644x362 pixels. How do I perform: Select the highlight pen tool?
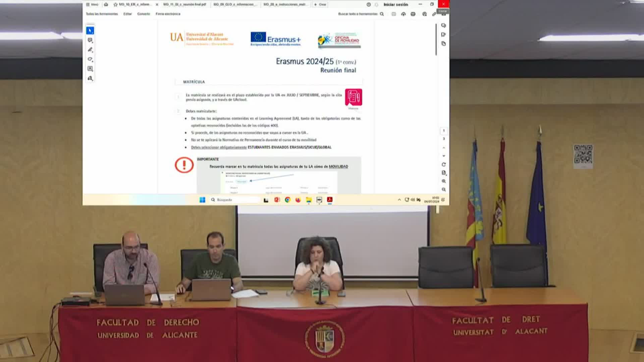point(90,50)
